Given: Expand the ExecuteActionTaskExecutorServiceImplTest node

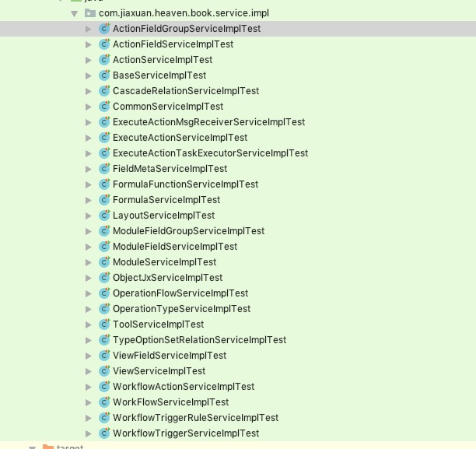Looking at the screenshot, I should pyautogui.click(x=89, y=153).
